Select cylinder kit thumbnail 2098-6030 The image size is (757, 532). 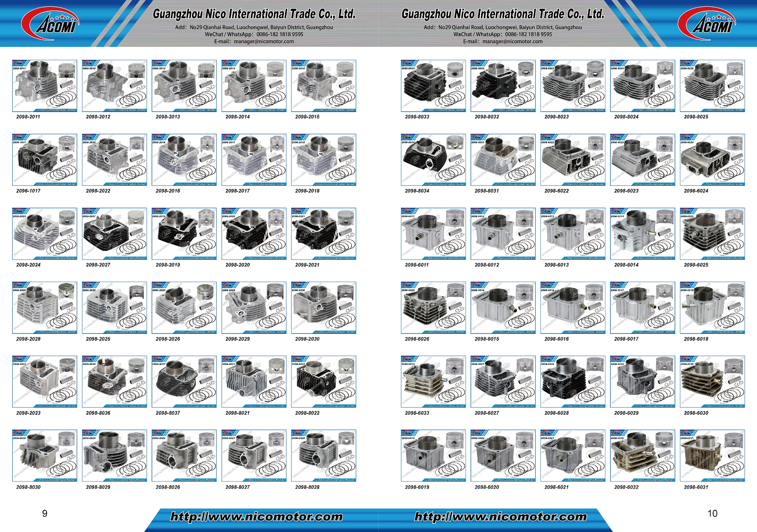(x=712, y=382)
